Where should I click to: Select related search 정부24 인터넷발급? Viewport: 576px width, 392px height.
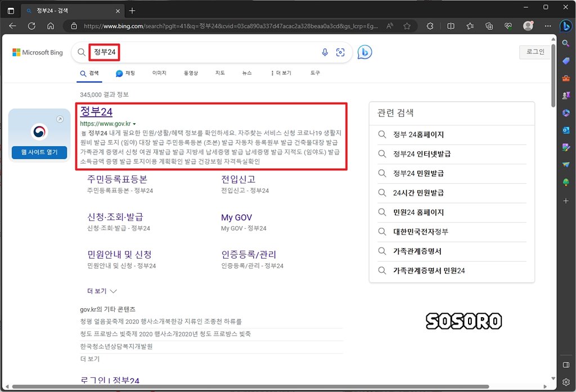[422, 154]
